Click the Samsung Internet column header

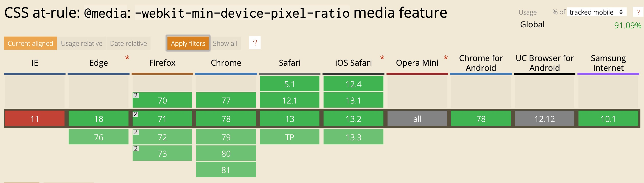coord(608,63)
